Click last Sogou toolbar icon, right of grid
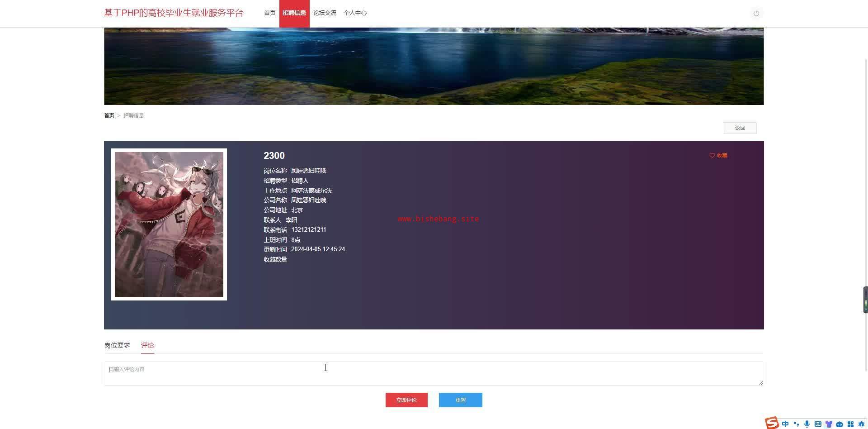Screen dimensions: 868x429 coord(861,424)
